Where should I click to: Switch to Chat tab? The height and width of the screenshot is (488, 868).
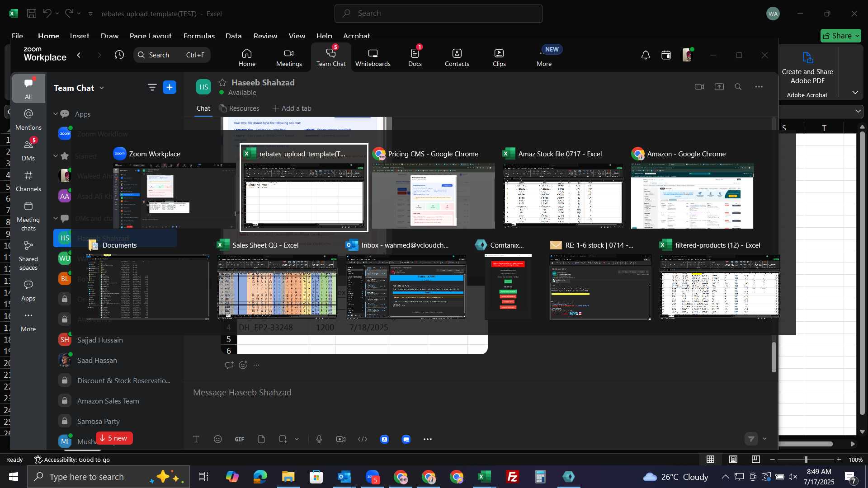203,108
